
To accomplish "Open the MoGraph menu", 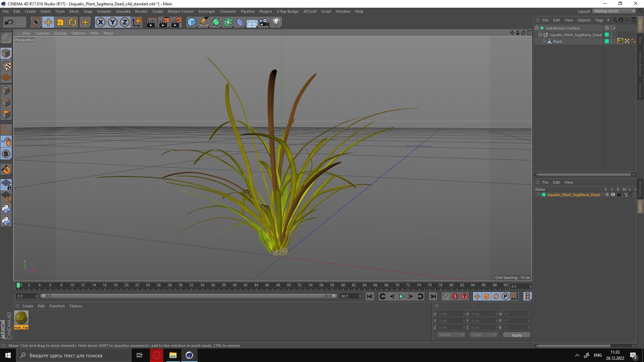I will coord(207,11).
